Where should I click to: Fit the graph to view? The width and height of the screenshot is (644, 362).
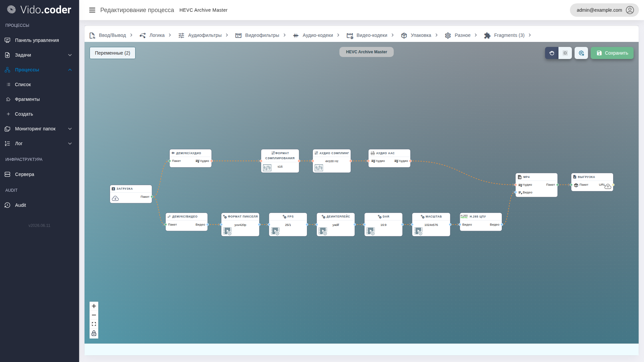(x=94, y=324)
